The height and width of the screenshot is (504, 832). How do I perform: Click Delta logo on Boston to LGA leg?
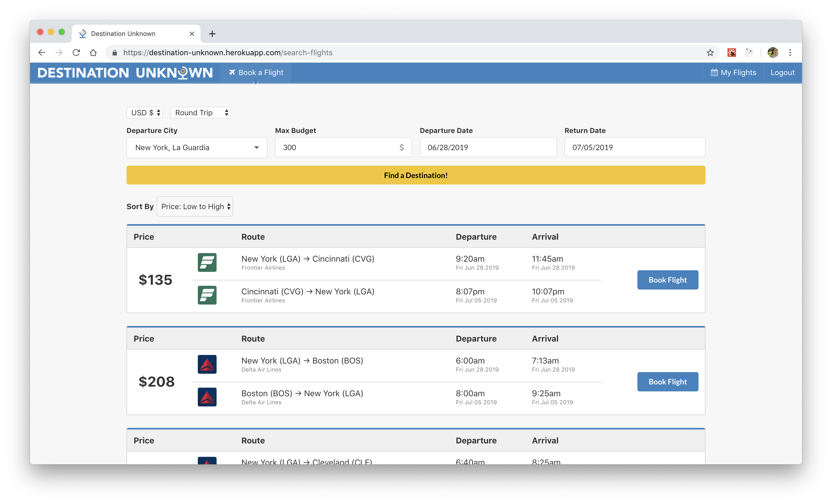coord(207,397)
